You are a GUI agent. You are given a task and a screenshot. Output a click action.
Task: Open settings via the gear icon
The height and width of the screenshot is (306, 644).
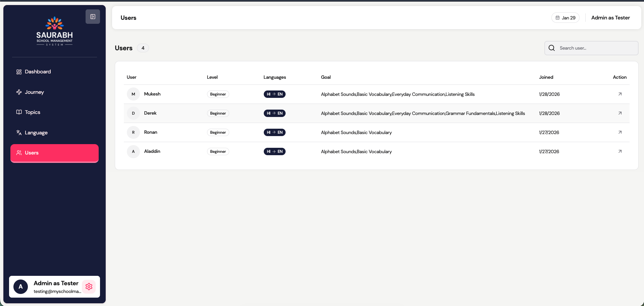[89, 287]
